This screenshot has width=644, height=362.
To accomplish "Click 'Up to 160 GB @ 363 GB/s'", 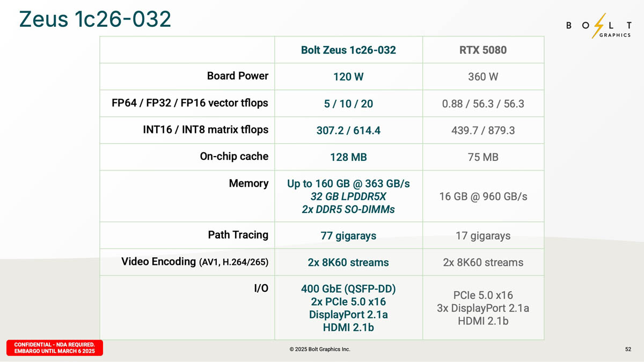I will pos(348,183).
